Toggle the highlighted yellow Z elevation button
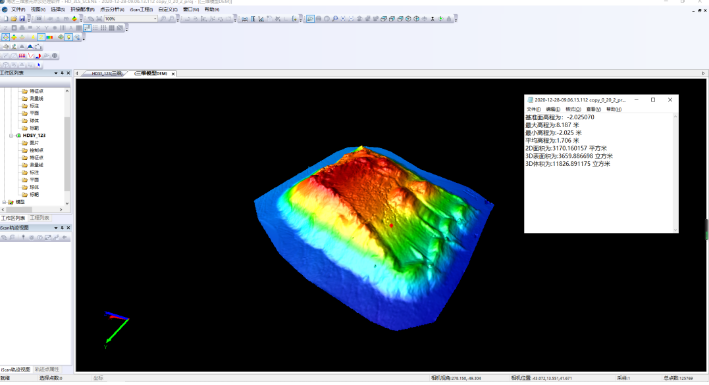This screenshot has width=709, height=385. coord(41,37)
